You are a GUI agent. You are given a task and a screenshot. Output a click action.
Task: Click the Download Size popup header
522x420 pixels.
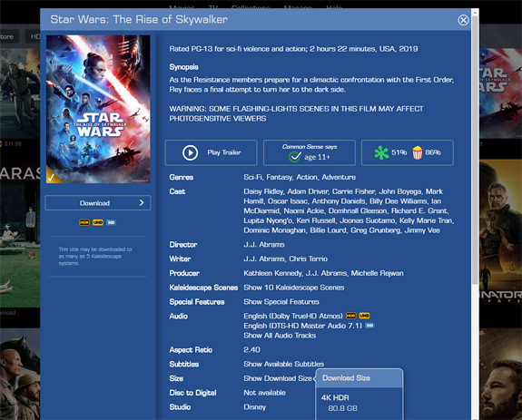click(x=359, y=378)
